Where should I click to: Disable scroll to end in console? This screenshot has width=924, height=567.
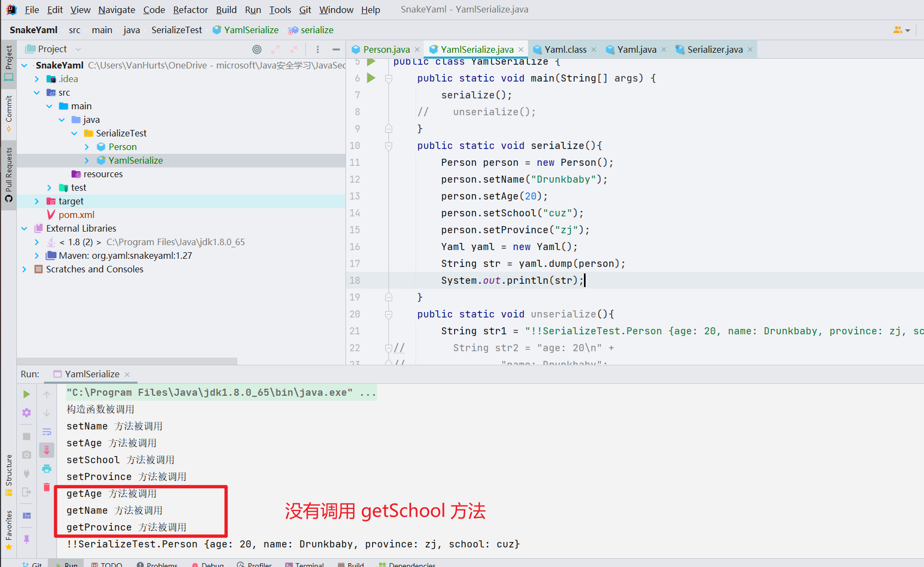(x=47, y=450)
